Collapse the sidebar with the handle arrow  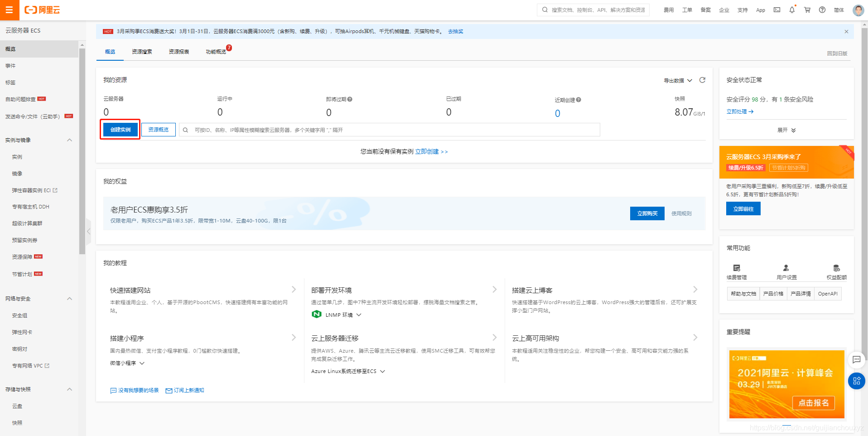[88, 231]
